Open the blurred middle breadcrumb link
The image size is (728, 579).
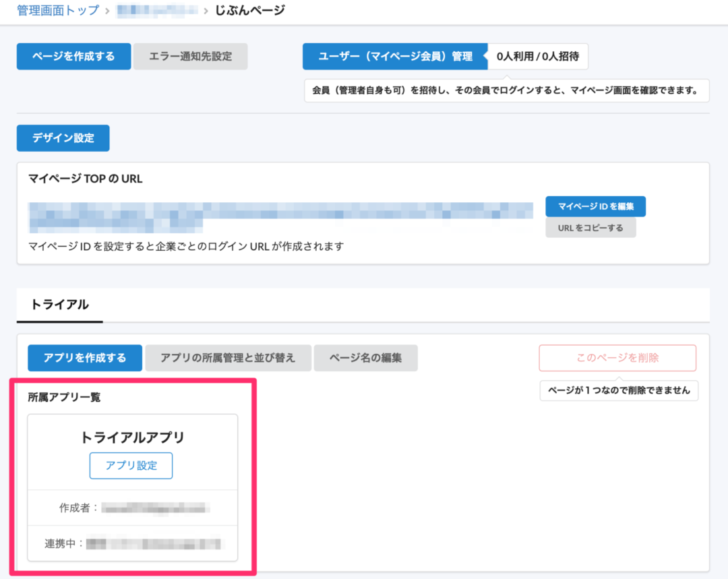tap(158, 10)
